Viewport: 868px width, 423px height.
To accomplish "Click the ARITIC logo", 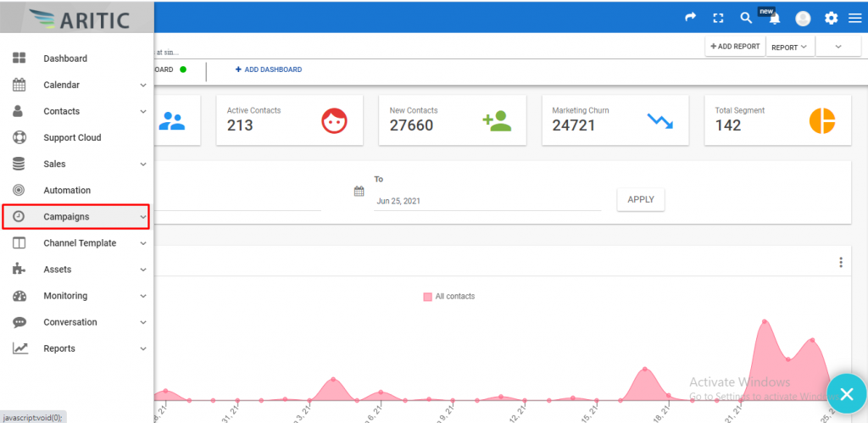I will [x=79, y=19].
